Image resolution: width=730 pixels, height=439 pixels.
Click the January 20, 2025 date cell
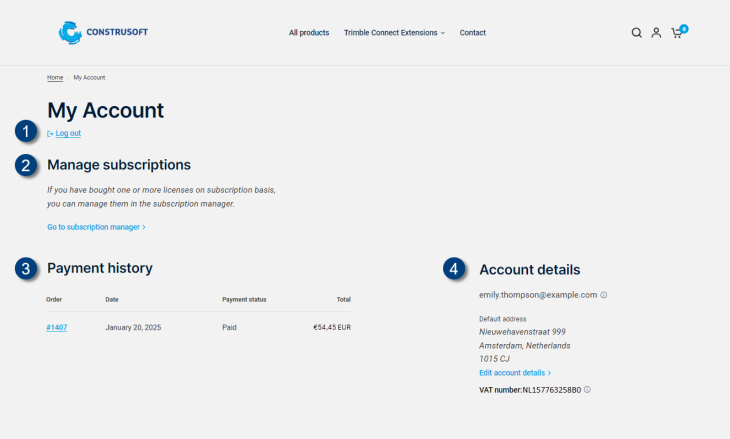[133, 327]
